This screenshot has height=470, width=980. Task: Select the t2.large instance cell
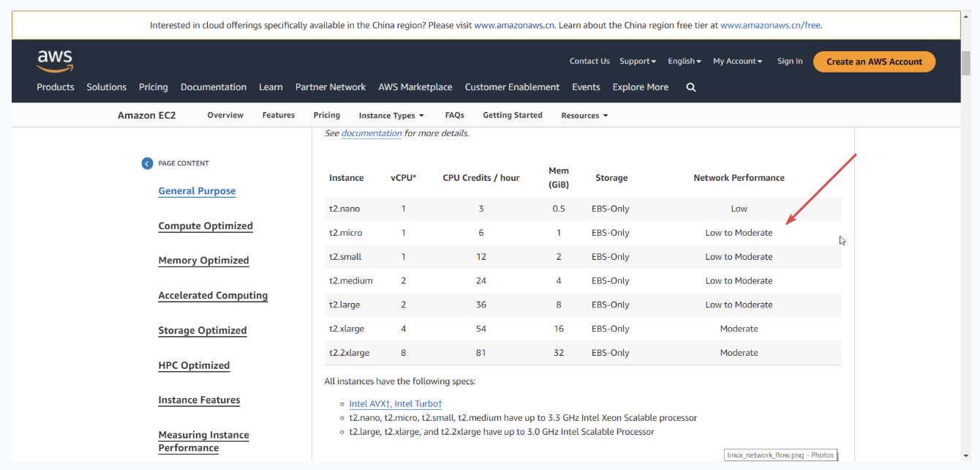pyautogui.click(x=344, y=305)
